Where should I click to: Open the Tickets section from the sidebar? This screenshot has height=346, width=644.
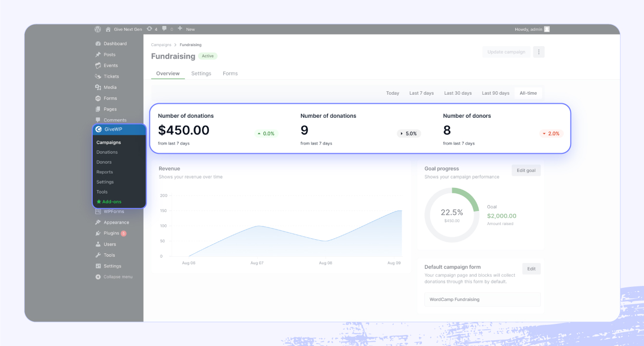point(99,76)
